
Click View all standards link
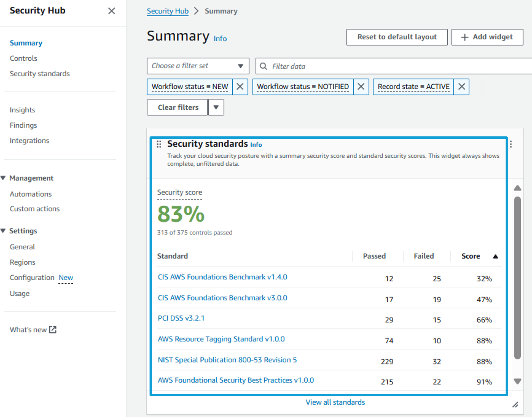pos(335,402)
